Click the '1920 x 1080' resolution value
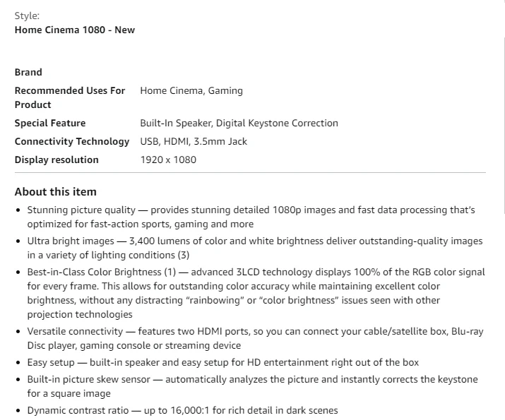The width and height of the screenshot is (505, 420). pos(168,160)
